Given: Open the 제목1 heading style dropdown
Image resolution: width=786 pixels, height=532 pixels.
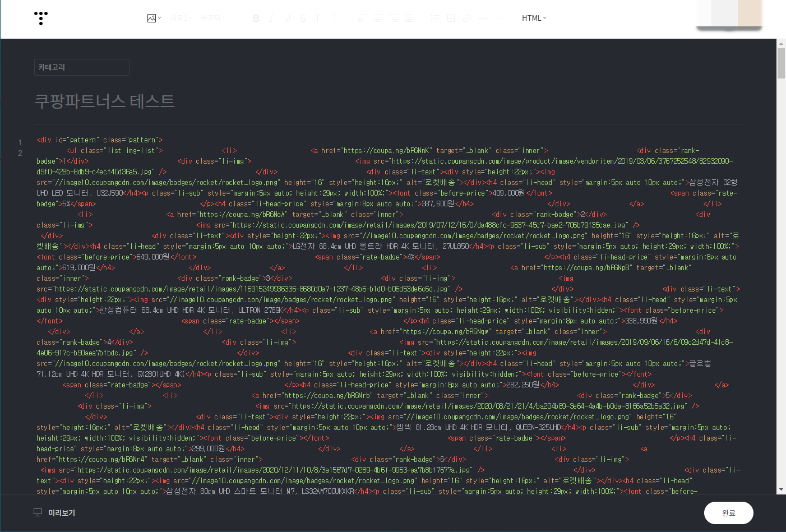Looking at the screenshot, I should point(181,18).
